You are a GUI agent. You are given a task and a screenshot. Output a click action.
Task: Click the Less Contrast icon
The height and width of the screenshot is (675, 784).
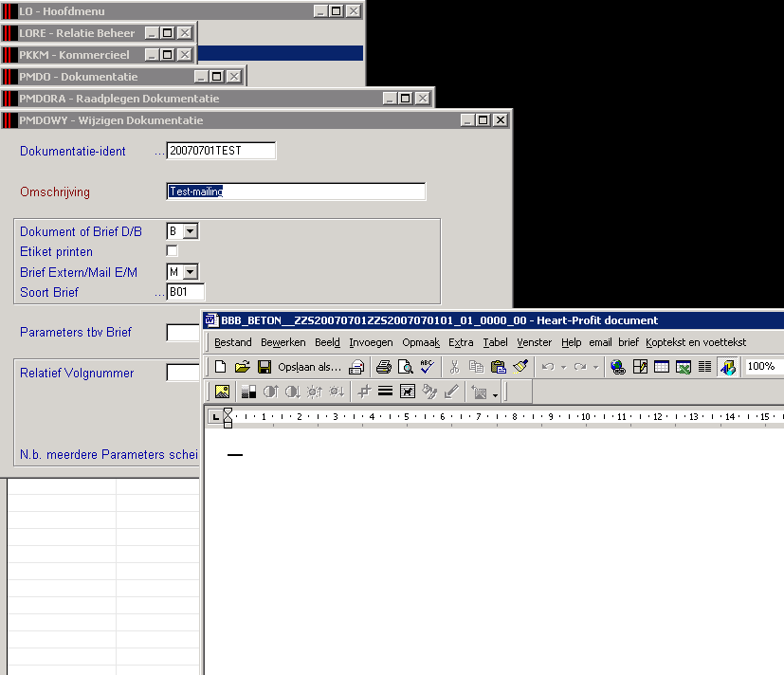coord(293,392)
